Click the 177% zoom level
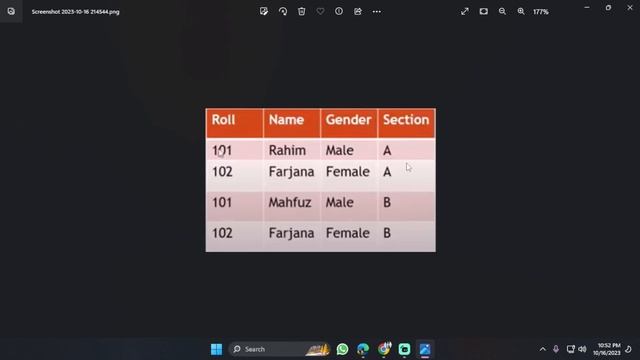The height and width of the screenshot is (360, 640). click(541, 12)
